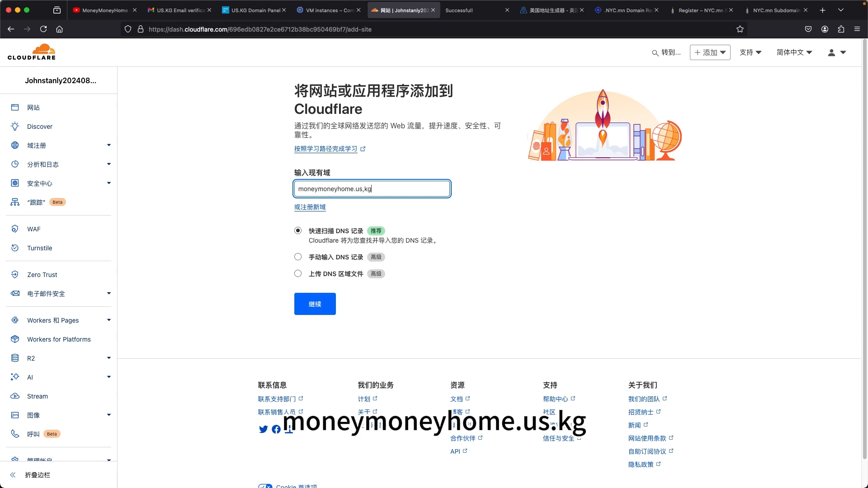Open the user account dropdown

[x=837, y=52]
